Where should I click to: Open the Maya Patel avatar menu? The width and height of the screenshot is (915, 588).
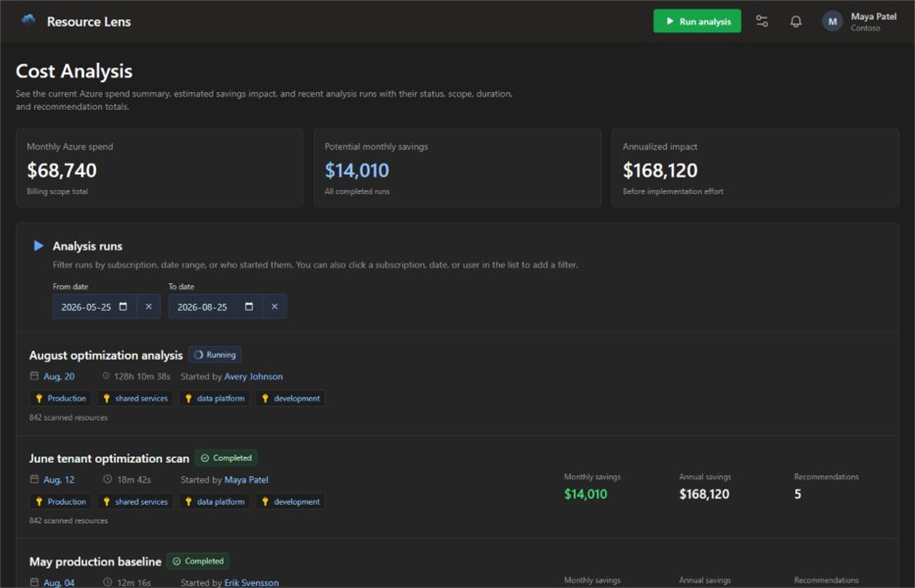[x=832, y=21]
